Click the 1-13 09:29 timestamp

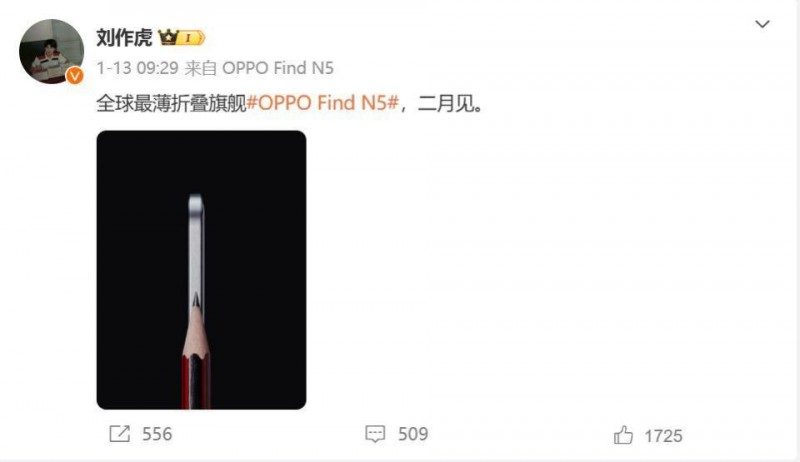pos(137,68)
